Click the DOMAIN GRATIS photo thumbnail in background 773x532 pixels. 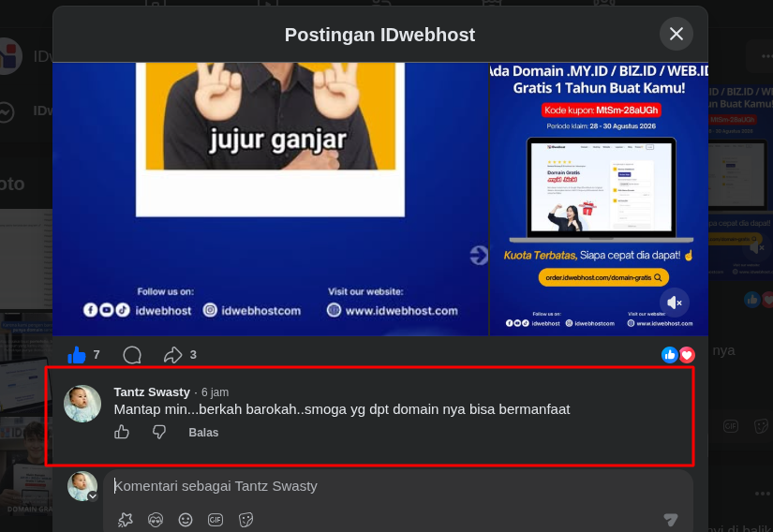click(x=26, y=467)
